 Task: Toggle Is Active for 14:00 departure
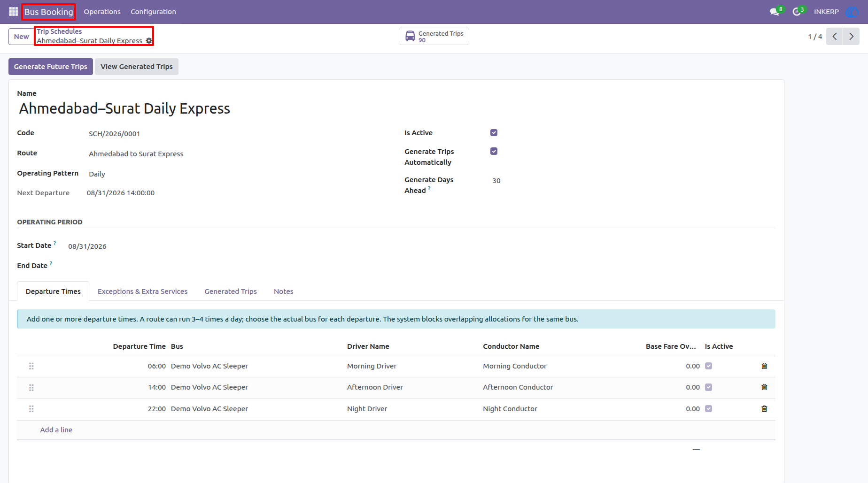point(709,387)
